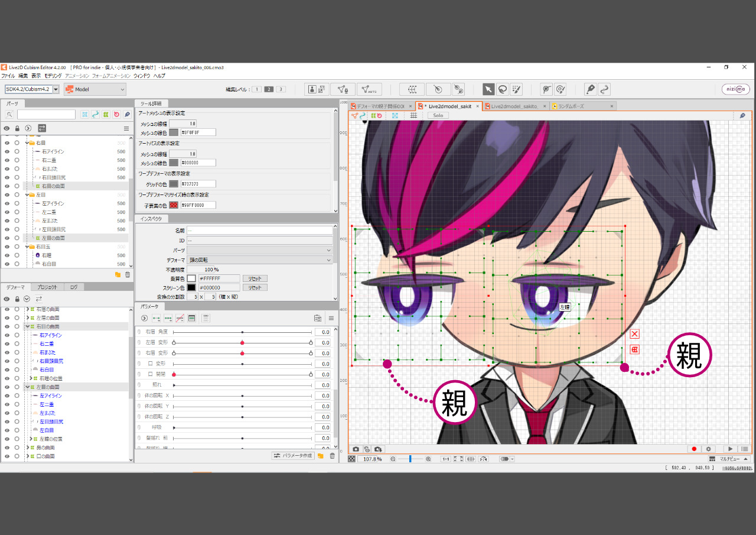This screenshot has width=756, height=535.
Task: Click the 子要素の色 red swatch
Action: (174, 205)
